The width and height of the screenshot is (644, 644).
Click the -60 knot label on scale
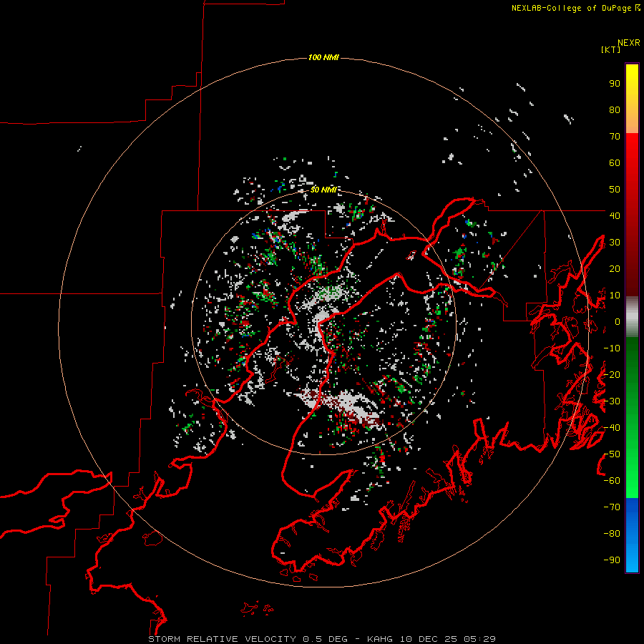coord(612,481)
